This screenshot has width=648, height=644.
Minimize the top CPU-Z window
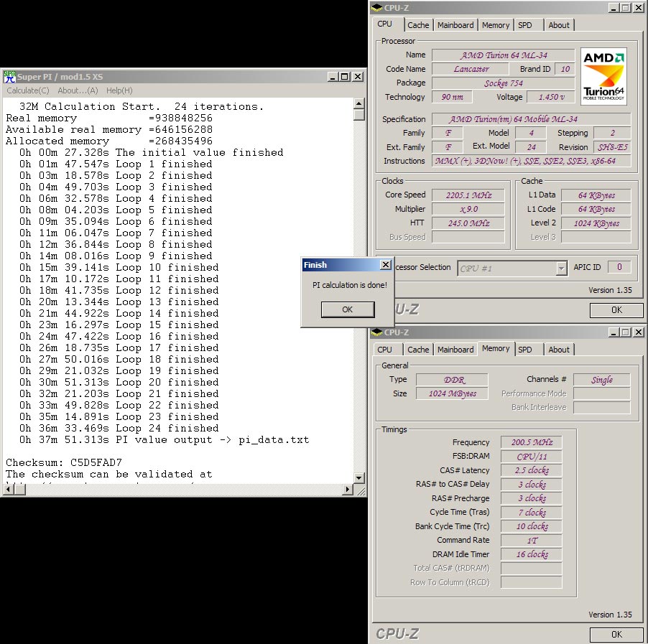click(x=614, y=8)
